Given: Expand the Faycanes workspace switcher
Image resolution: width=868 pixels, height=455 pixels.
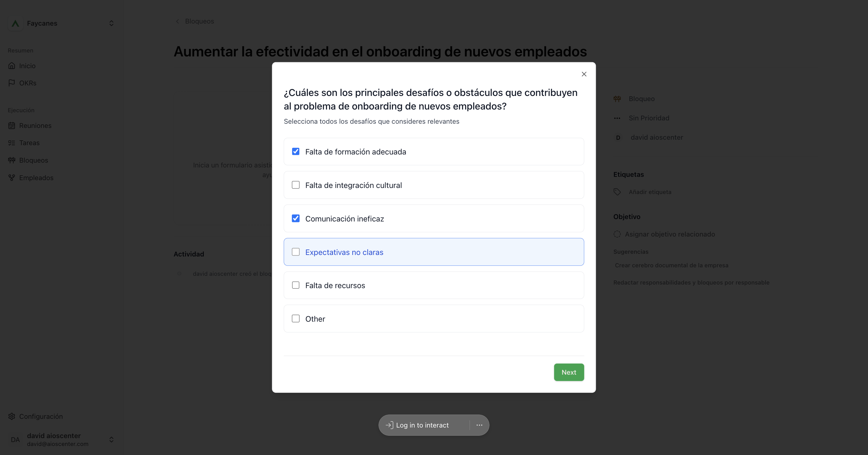Looking at the screenshot, I should tap(112, 23).
